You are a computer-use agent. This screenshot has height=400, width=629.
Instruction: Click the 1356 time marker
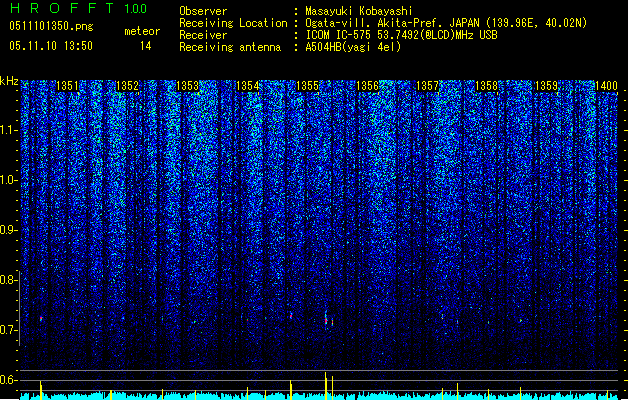[x=367, y=86]
